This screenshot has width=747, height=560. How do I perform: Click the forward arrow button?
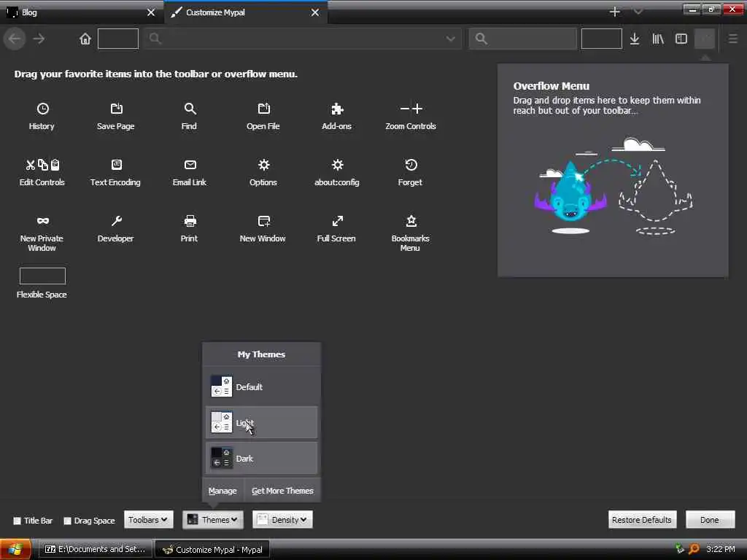coord(39,39)
